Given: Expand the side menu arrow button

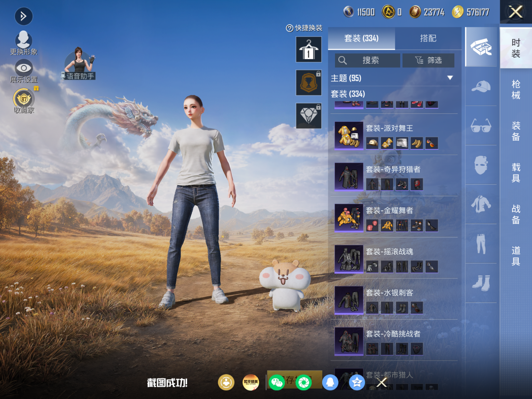Looking at the screenshot, I should (x=24, y=16).
